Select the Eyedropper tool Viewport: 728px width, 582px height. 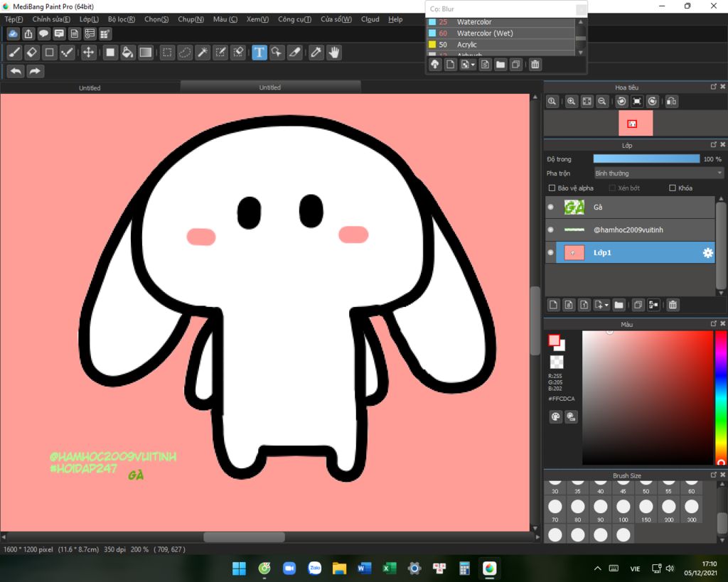coord(316,53)
